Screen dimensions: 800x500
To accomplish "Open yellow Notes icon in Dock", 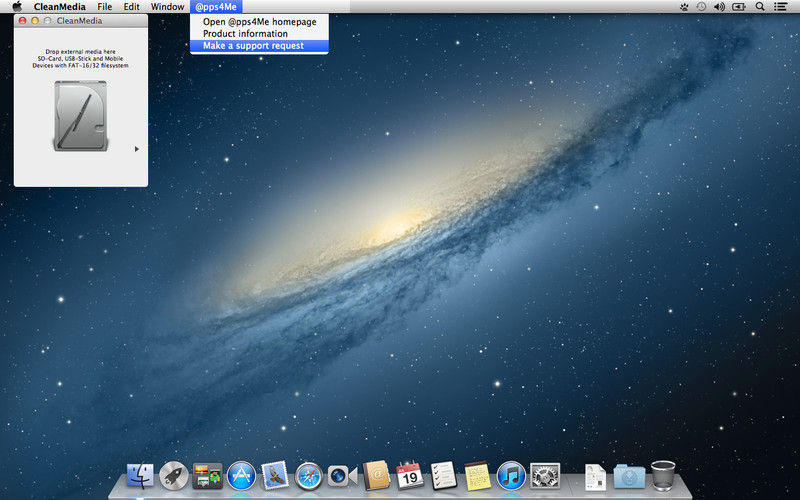I will click(x=478, y=476).
